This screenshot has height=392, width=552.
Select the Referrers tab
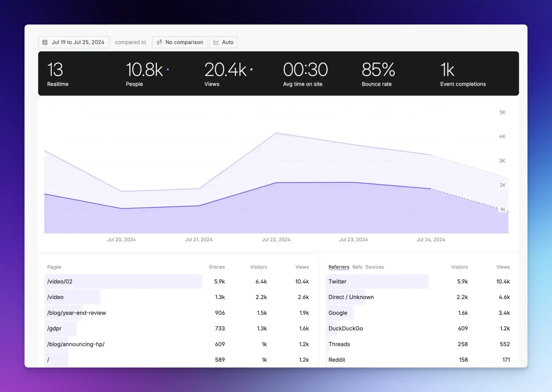point(339,267)
